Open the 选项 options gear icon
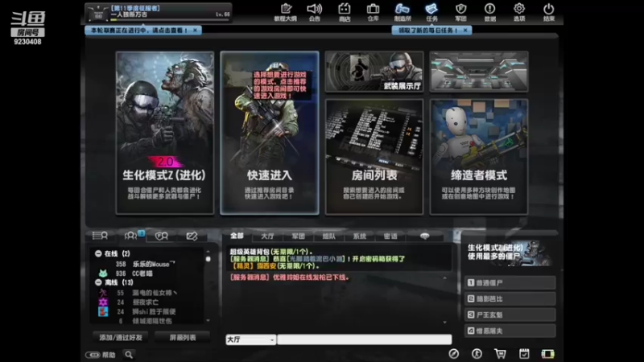The width and height of the screenshot is (644, 362). (519, 12)
